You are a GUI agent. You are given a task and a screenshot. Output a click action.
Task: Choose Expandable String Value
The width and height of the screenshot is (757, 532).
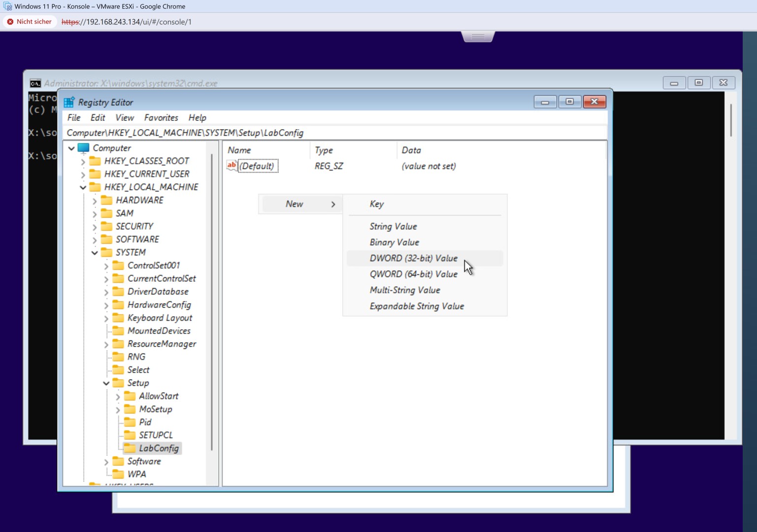pyautogui.click(x=425, y=306)
